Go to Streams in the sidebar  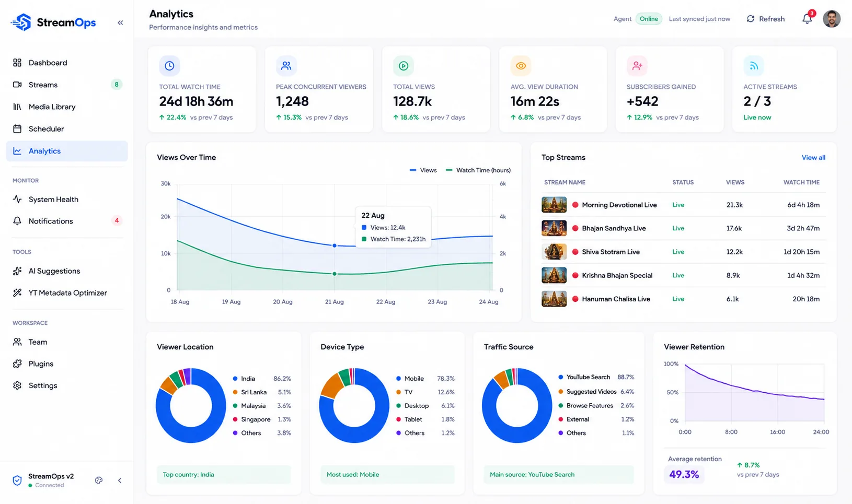[x=67, y=85]
